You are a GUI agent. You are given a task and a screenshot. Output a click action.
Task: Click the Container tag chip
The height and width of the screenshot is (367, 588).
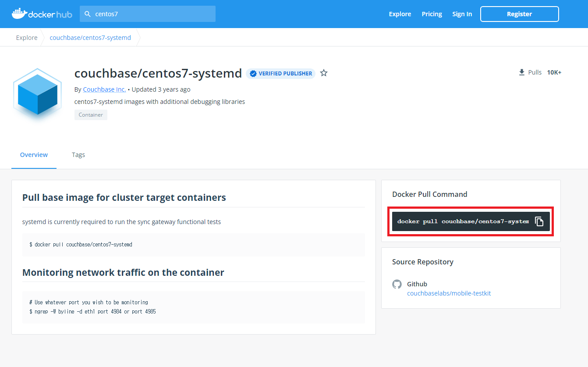91,115
